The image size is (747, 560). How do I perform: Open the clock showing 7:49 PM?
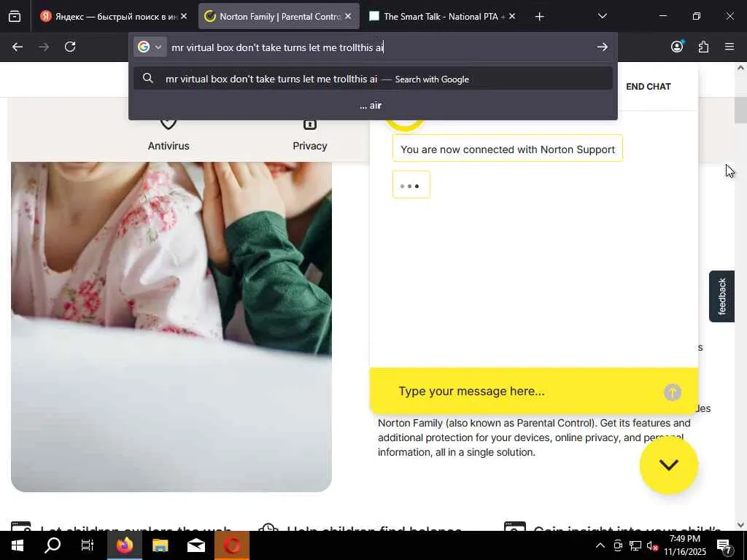tap(685, 545)
